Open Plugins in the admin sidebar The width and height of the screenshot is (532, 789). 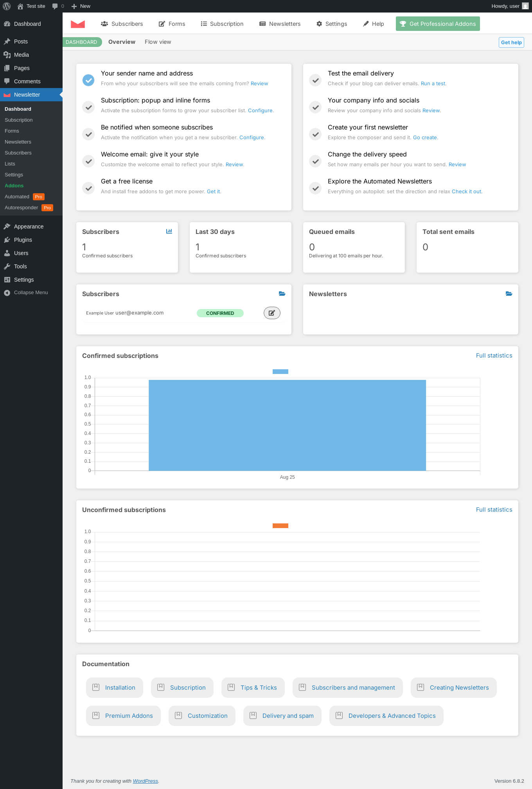click(23, 240)
